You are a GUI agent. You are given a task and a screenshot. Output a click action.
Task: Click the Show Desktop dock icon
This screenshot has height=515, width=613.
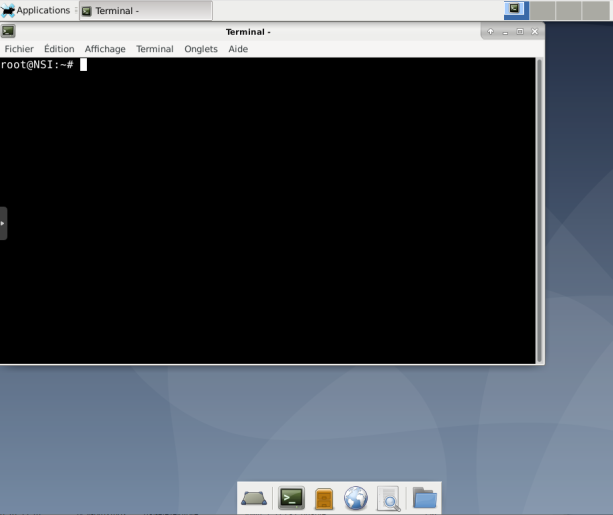[x=254, y=498]
